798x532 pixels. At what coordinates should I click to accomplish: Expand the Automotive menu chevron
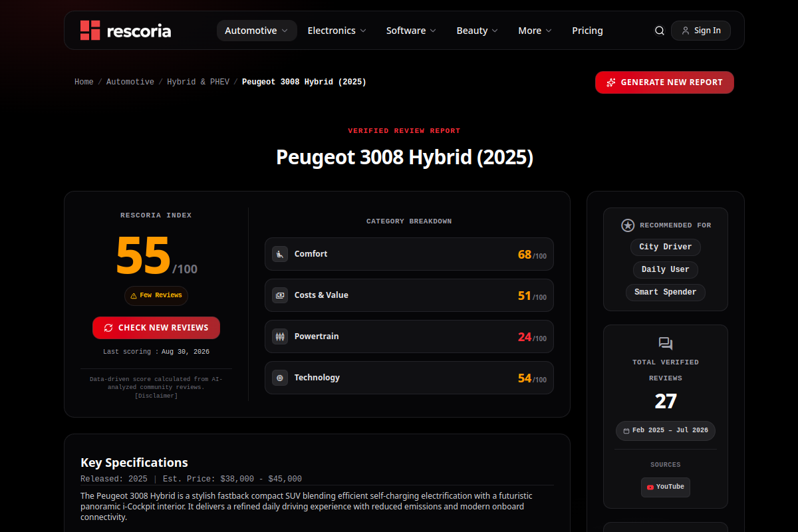pyautogui.click(x=285, y=31)
